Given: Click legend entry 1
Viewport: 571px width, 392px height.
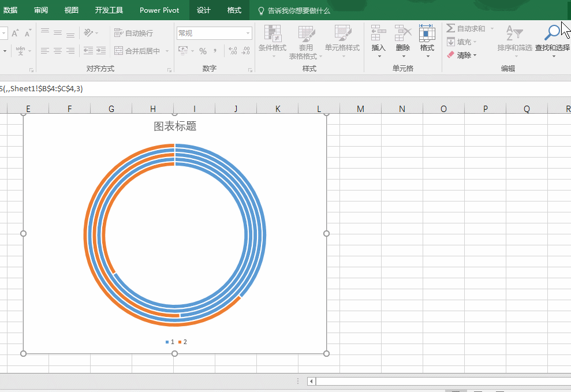Looking at the screenshot, I should 170,342.
